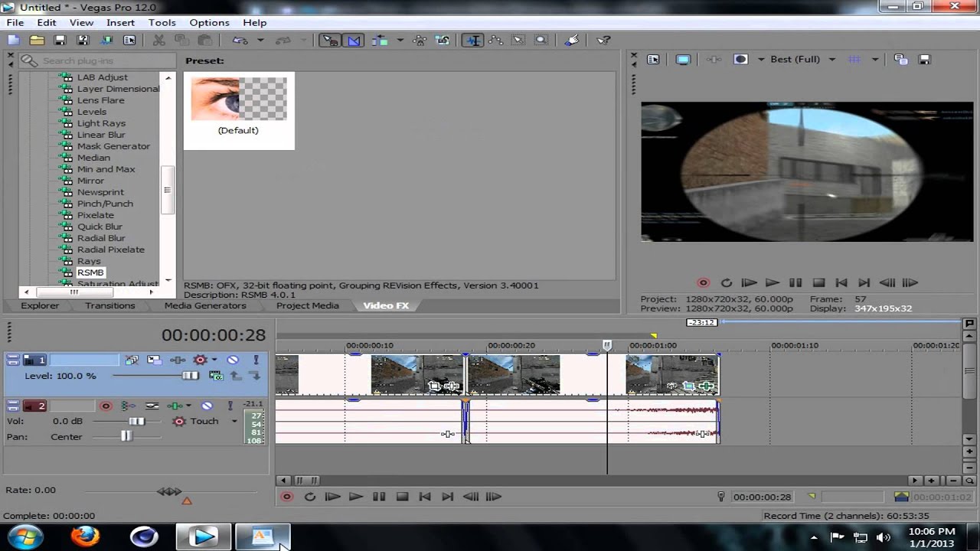Switch to the Transitions tab
Screen dimensions: 980x551
coord(110,305)
